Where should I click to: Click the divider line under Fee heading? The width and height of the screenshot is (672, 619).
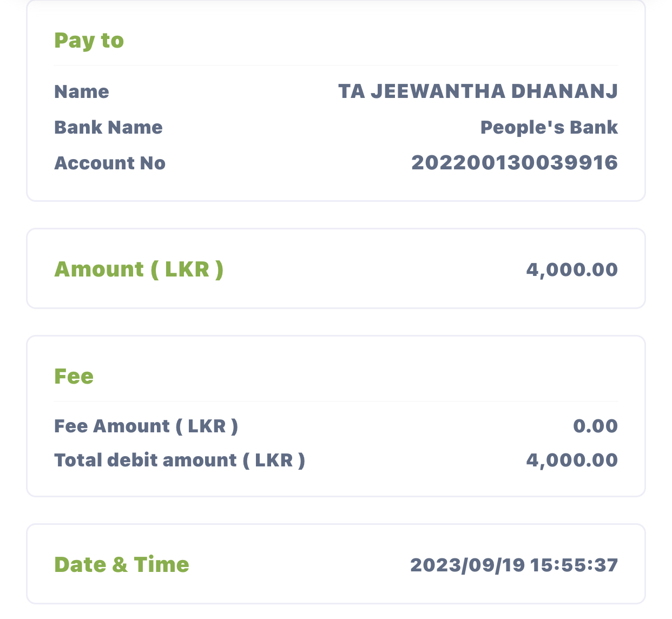335,401
